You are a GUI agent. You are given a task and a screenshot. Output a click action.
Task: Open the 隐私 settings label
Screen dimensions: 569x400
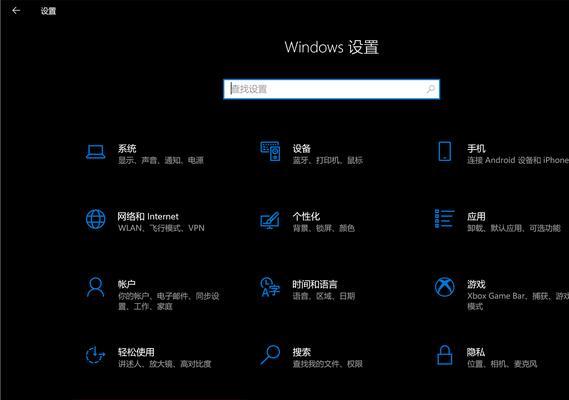(x=476, y=352)
